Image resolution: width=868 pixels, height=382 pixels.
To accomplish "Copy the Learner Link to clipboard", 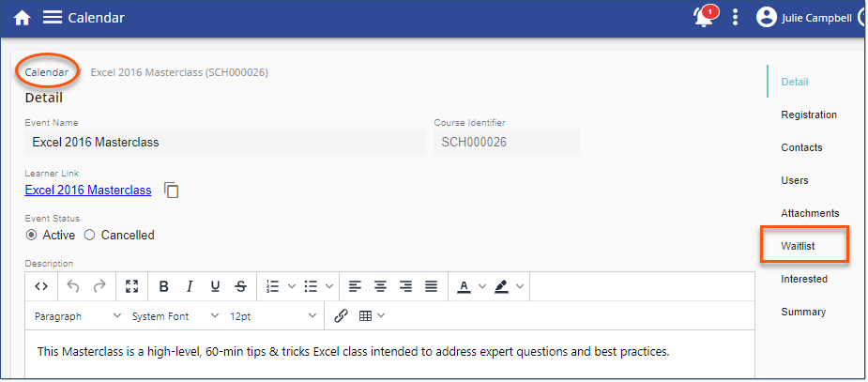I will 172,190.
